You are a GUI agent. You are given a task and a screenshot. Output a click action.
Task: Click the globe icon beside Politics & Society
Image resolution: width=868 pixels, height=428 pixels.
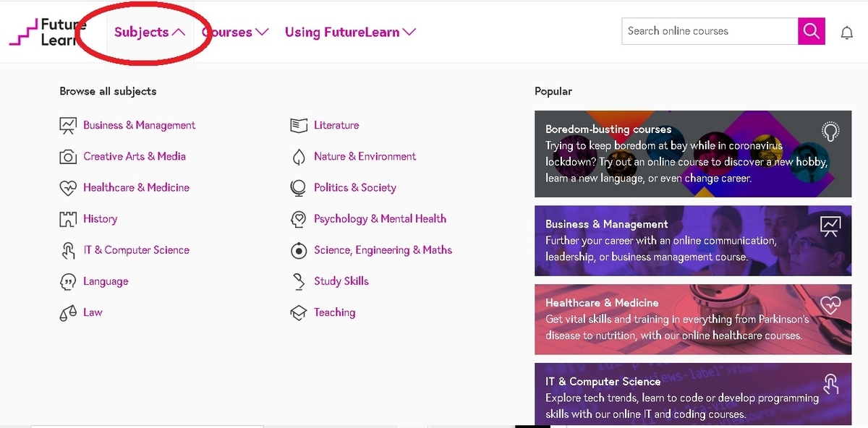click(298, 188)
